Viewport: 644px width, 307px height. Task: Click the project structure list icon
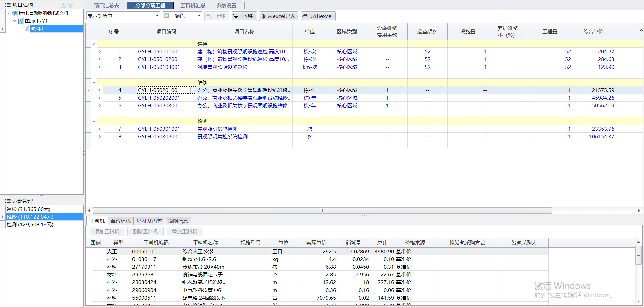[8, 5]
